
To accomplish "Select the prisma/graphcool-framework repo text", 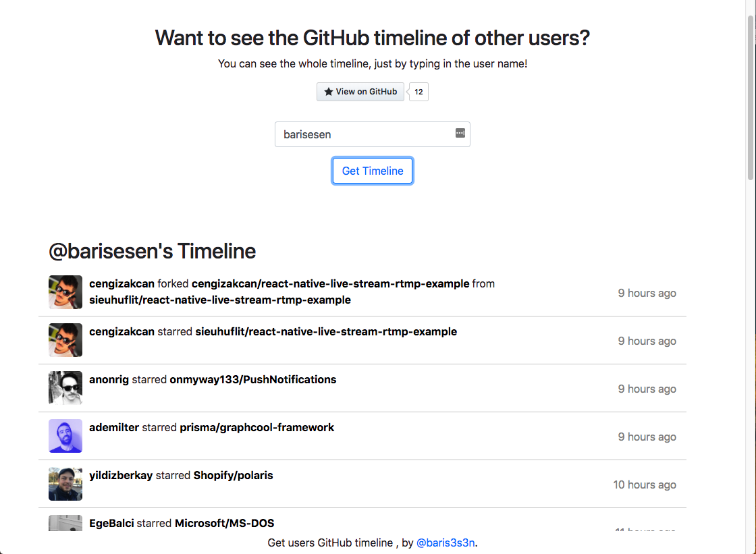I will (256, 427).
